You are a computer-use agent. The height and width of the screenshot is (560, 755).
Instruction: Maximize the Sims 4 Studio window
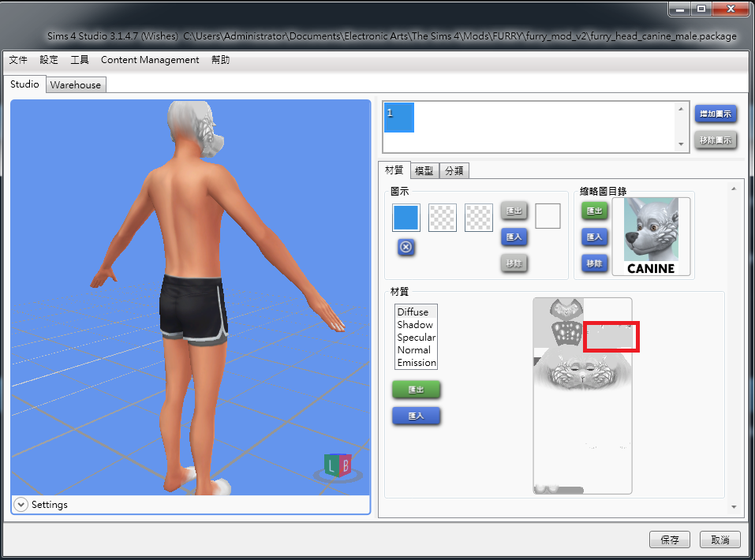coord(701,9)
